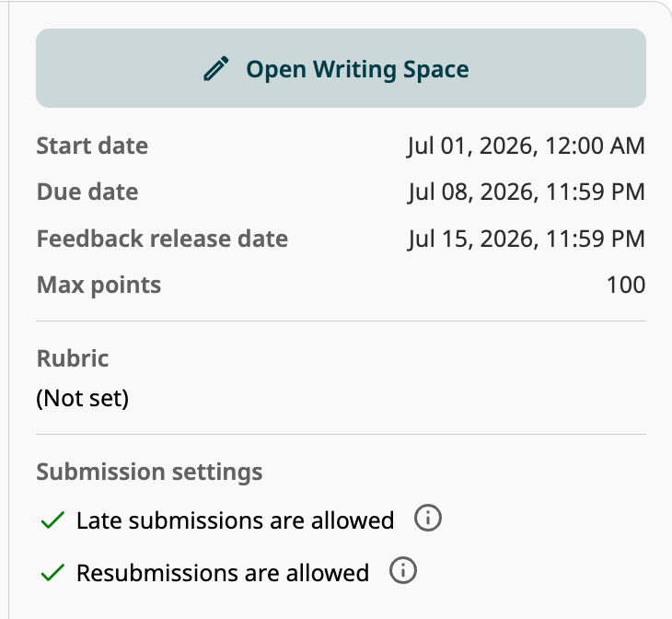
Task: Show info about resubmissions
Action: 402,570
